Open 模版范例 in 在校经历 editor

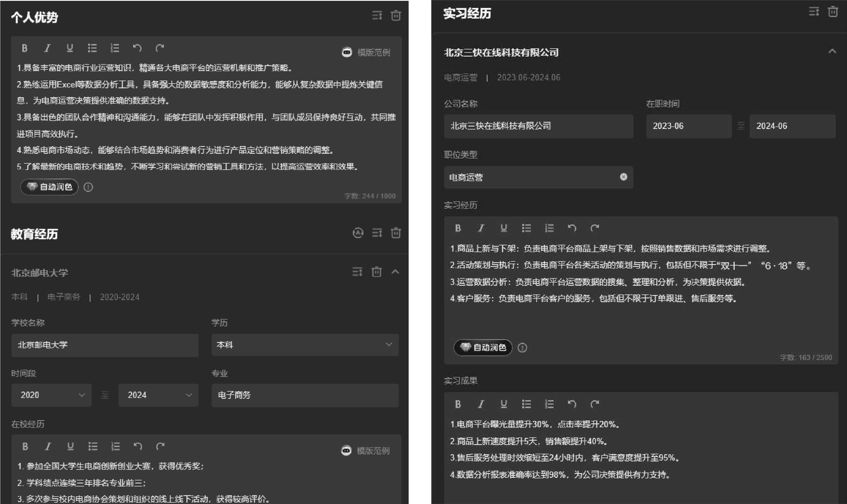coord(365,450)
